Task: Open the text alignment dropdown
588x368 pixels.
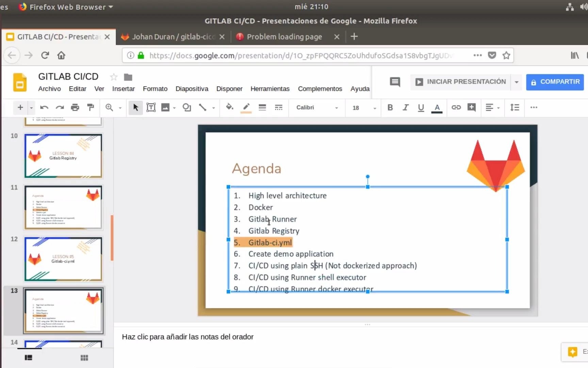Action: pos(492,108)
